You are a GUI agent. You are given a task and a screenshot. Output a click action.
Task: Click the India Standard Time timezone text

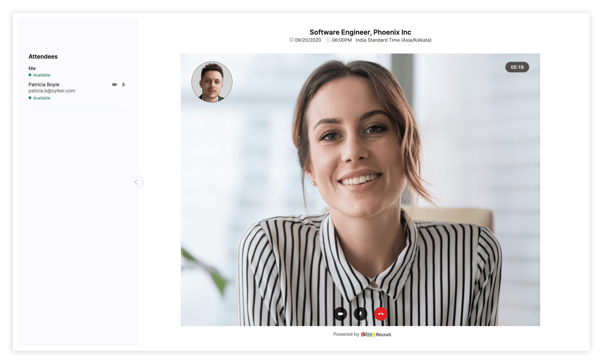click(x=393, y=40)
